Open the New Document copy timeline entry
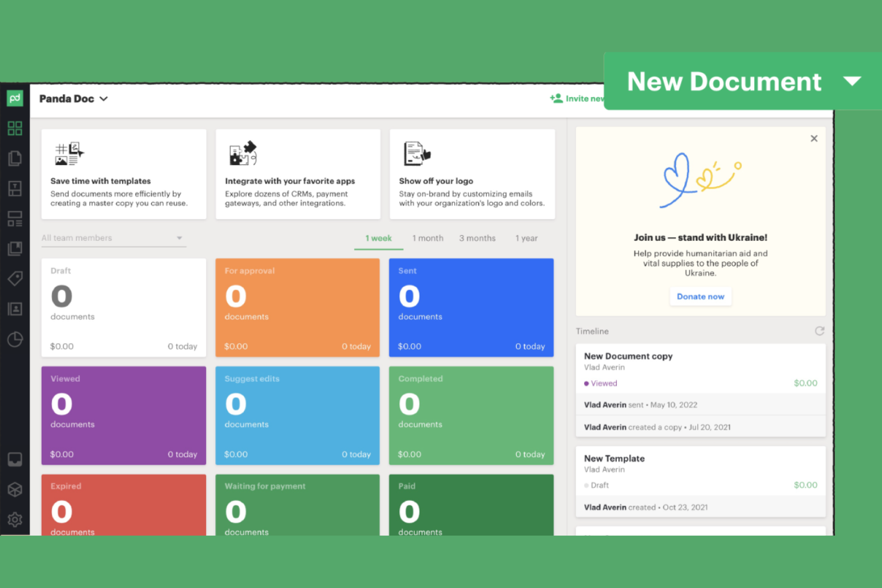This screenshot has width=882, height=588. click(701, 390)
